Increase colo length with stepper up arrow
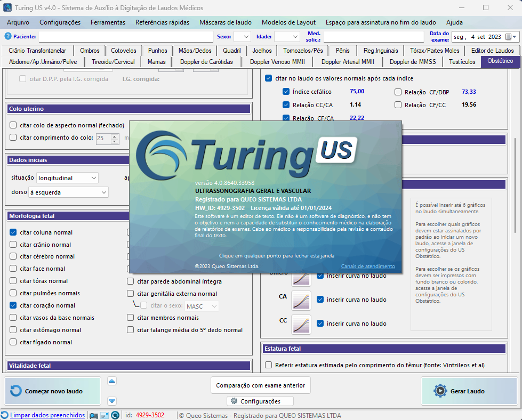This screenshot has height=420, width=522. tap(115, 136)
